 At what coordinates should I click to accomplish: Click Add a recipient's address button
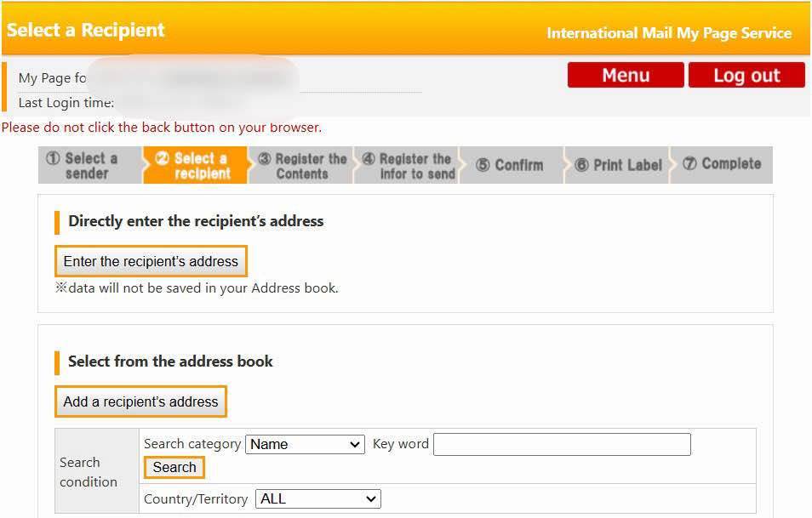point(141,401)
